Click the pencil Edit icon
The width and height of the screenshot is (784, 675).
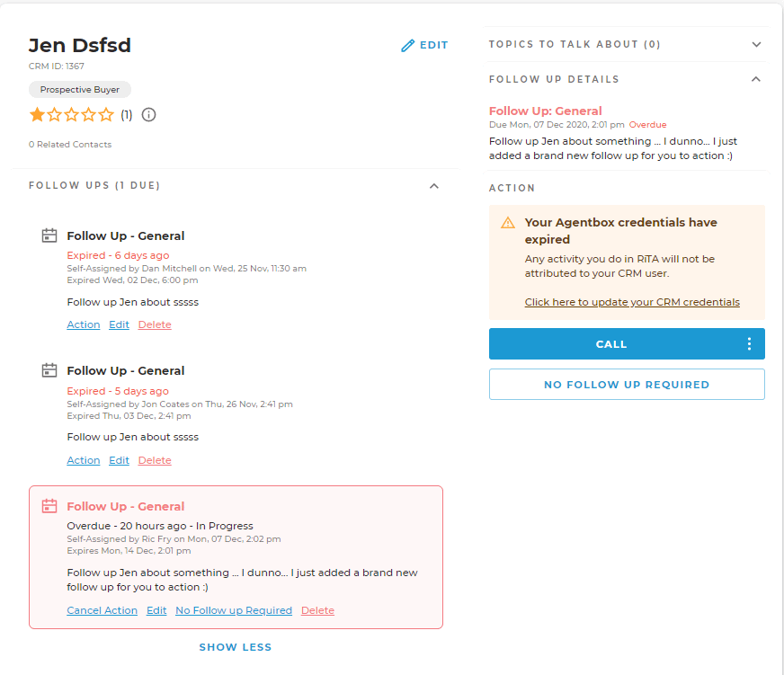point(407,46)
